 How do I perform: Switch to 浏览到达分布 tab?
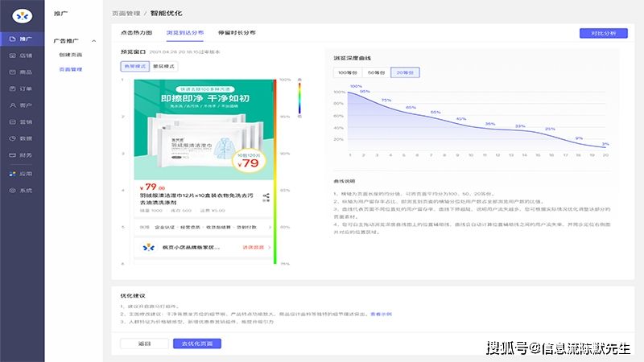[185, 33]
